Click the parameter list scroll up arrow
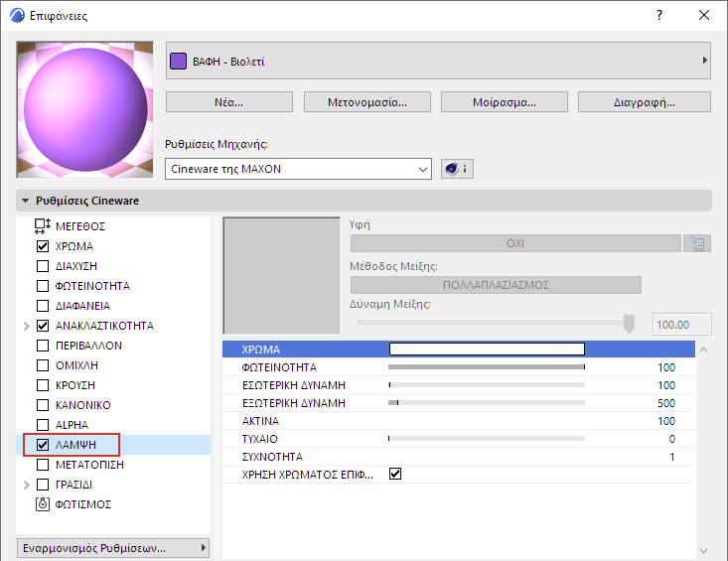The image size is (728, 561). tap(703, 350)
